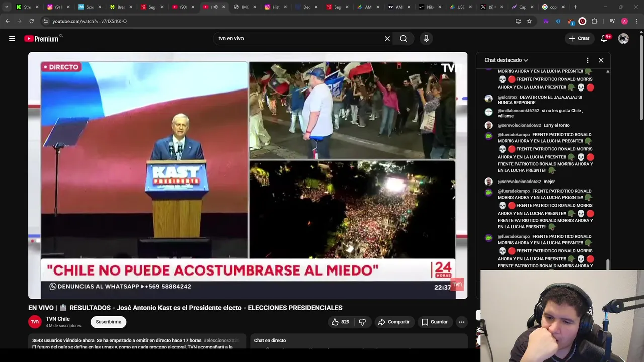The height and width of the screenshot is (362, 644).
Task: Click the chat panel scrollbar thumb
Action: click(608, 264)
